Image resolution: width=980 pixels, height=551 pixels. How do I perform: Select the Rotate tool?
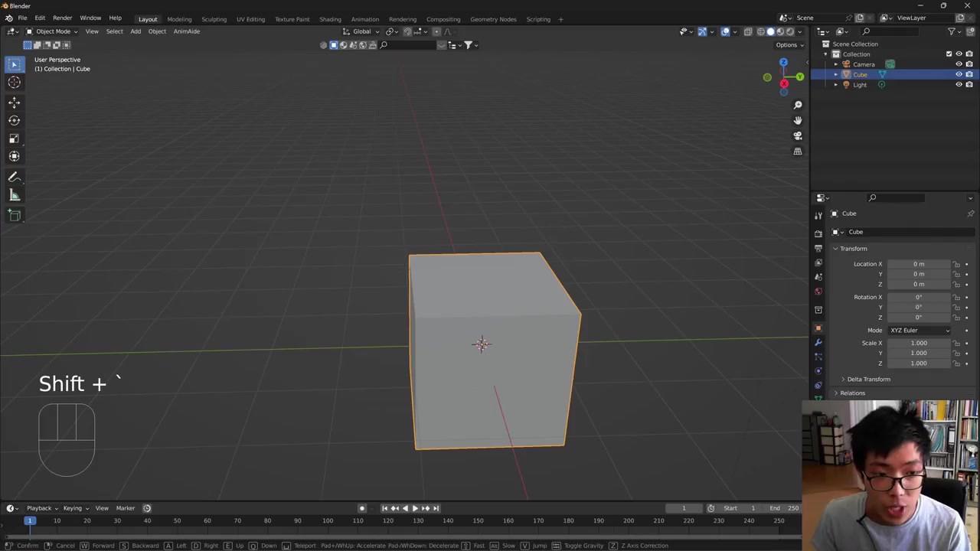[14, 120]
